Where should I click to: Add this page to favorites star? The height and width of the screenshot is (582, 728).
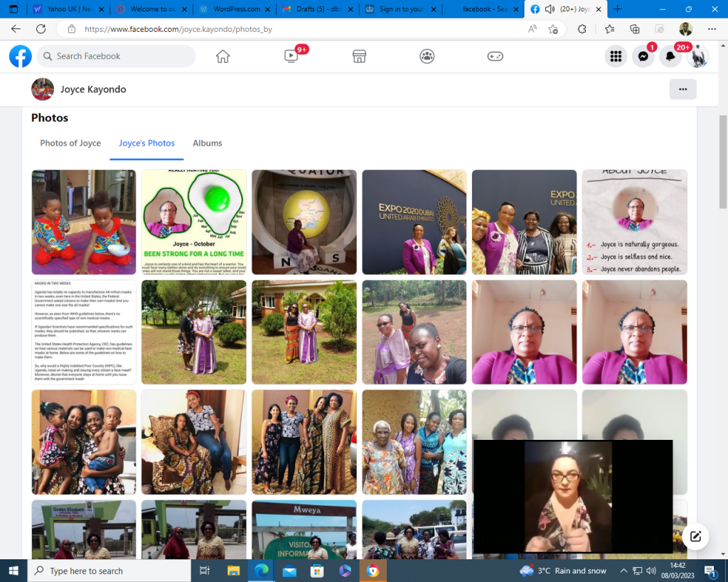click(x=553, y=29)
